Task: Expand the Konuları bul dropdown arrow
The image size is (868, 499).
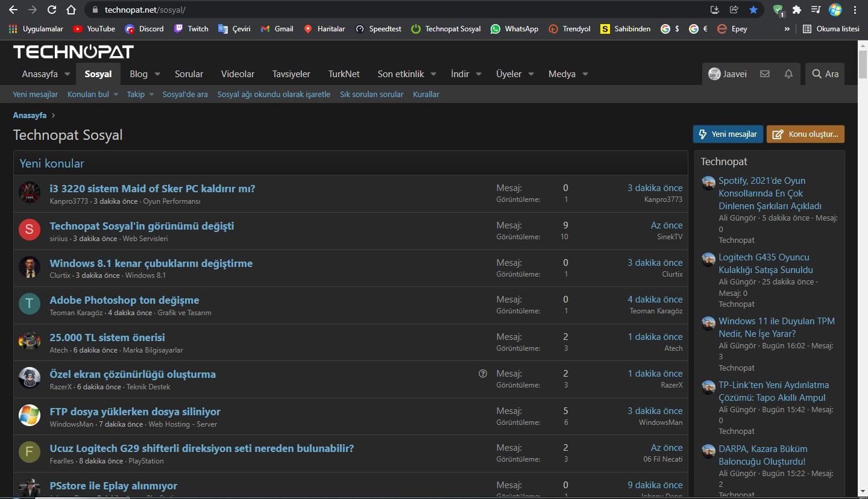Action: (x=116, y=95)
